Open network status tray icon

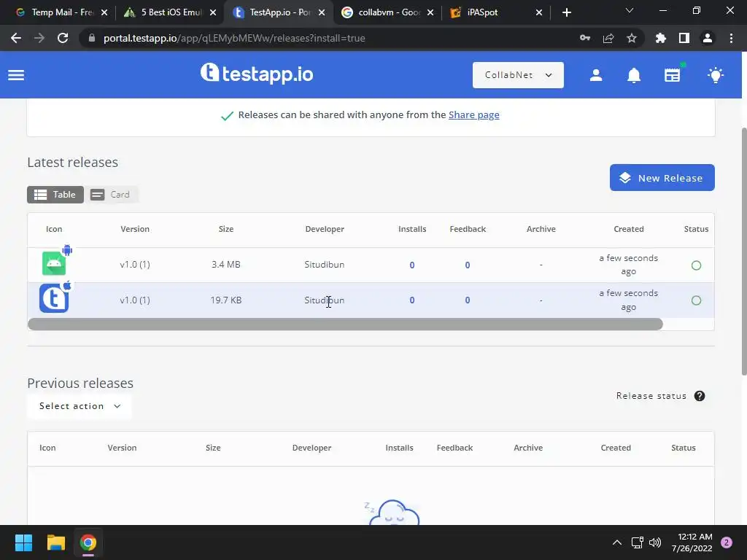coord(637,542)
